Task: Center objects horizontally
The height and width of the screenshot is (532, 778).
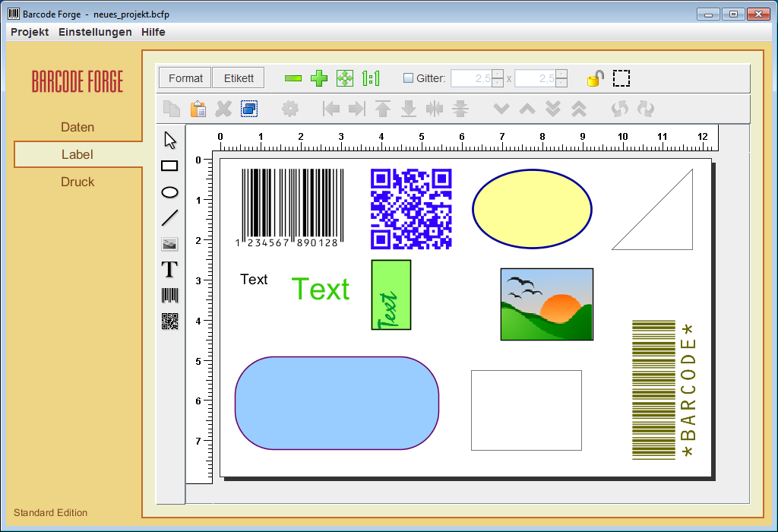Action: (x=434, y=109)
